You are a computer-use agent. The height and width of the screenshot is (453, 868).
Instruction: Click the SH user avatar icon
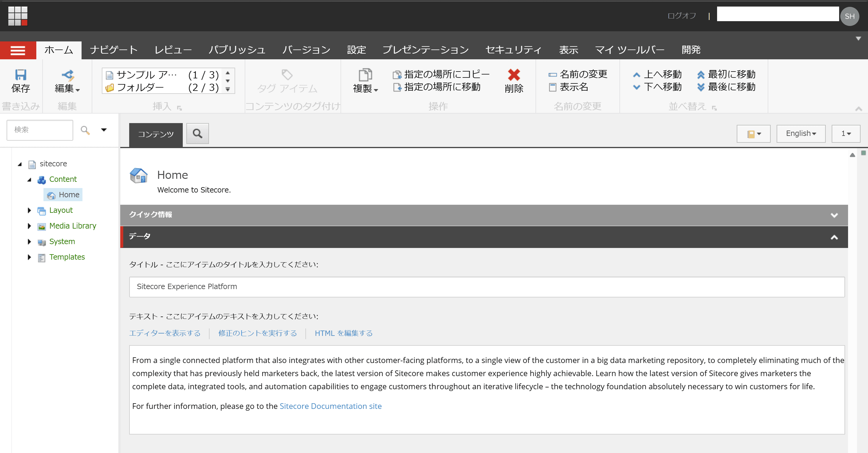(x=849, y=16)
